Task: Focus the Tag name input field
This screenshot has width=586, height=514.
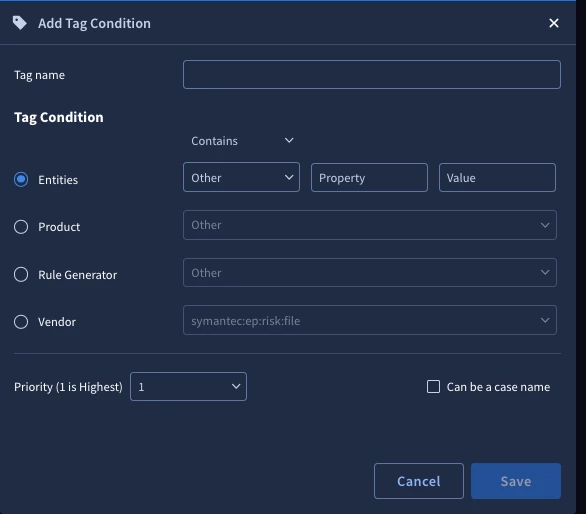Action: click(372, 74)
